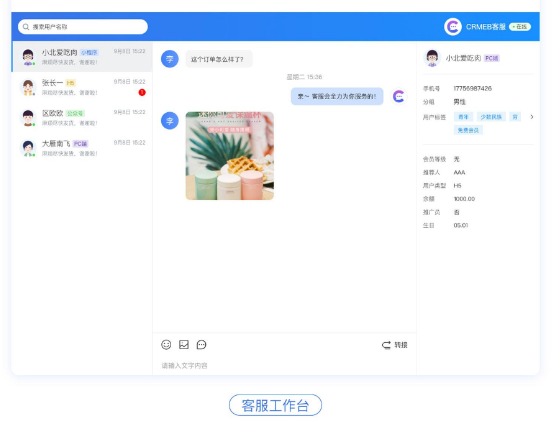Click 大雁南飞 avatar in conversation list
Viewport: 551px width, 421px height.
(x=28, y=148)
